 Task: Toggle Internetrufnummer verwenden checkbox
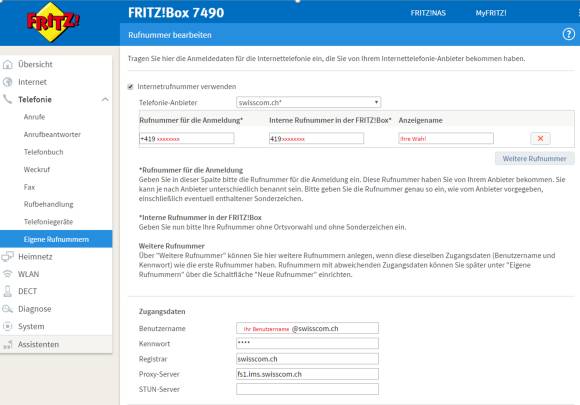point(130,87)
